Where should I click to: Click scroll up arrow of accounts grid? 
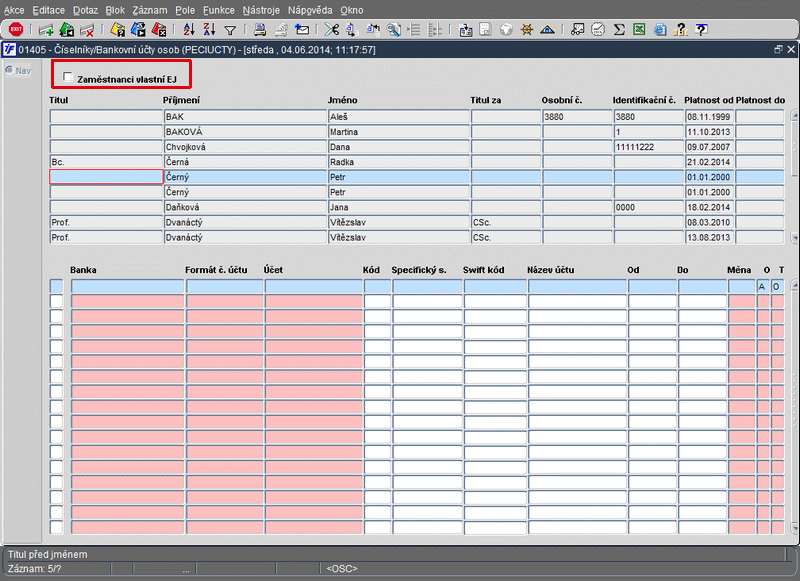[x=795, y=285]
